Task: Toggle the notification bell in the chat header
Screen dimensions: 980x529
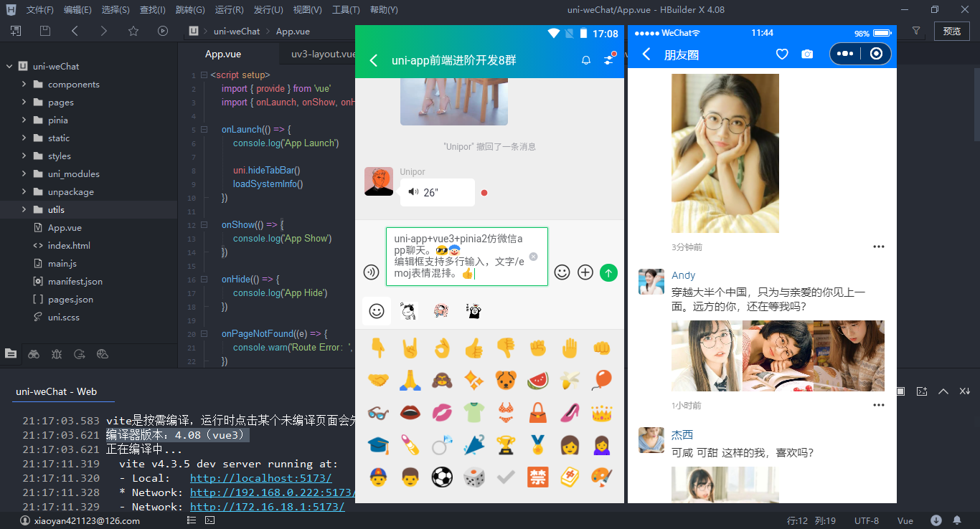Action: pos(585,60)
